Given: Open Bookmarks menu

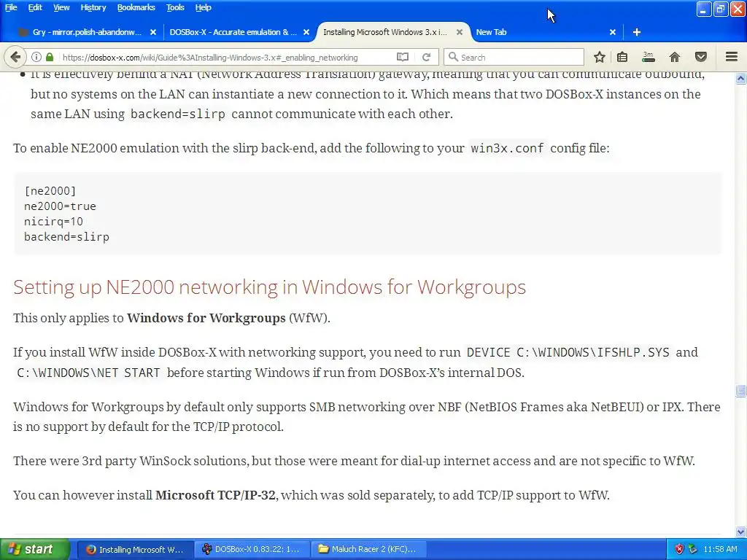Looking at the screenshot, I should pos(136,7).
